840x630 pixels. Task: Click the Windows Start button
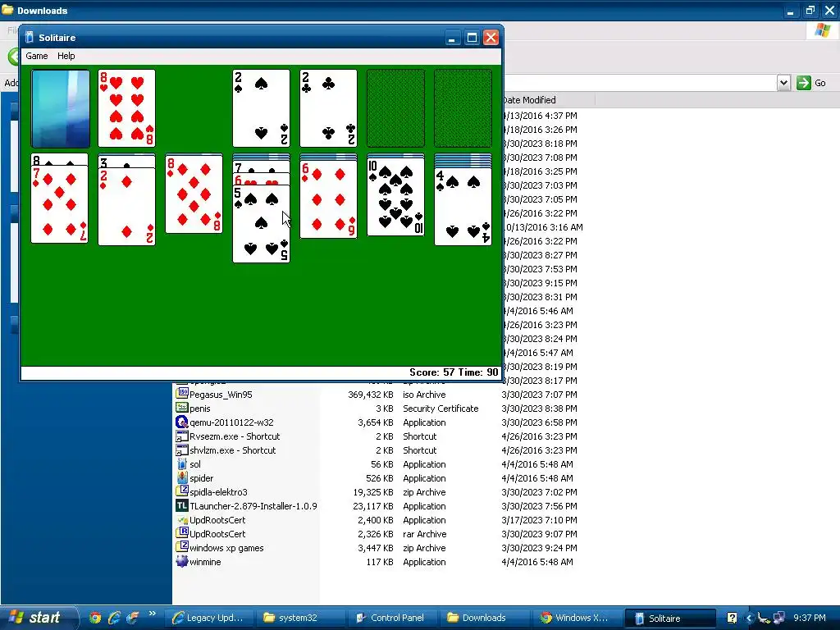39,618
